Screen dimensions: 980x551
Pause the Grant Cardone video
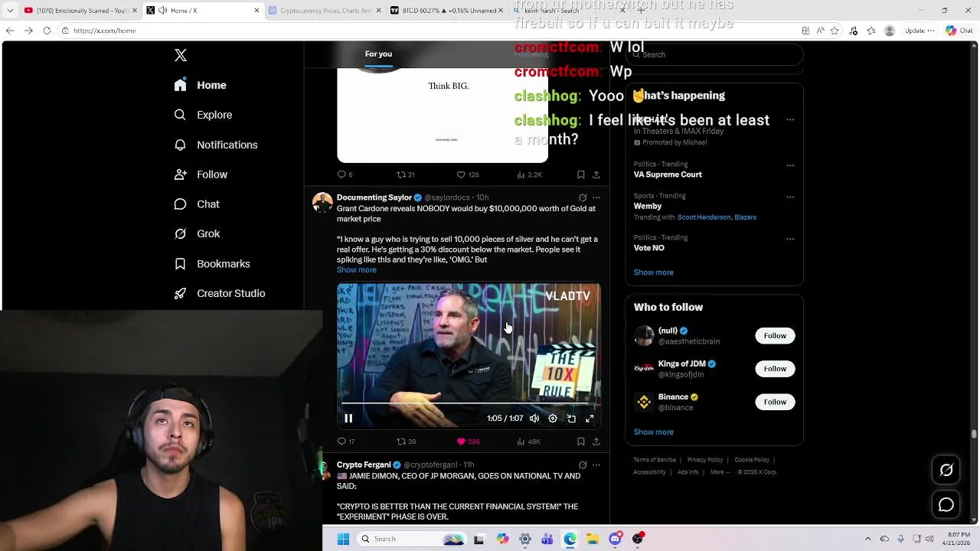(x=348, y=419)
